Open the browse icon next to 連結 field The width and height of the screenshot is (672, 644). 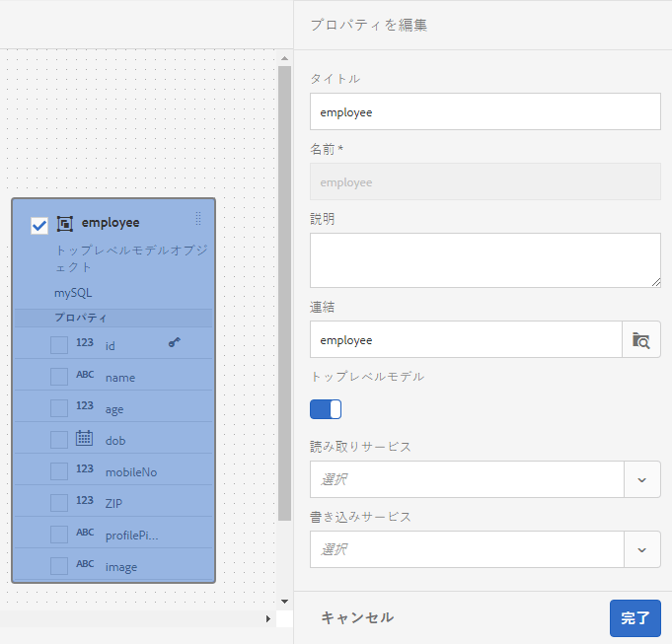tap(641, 340)
